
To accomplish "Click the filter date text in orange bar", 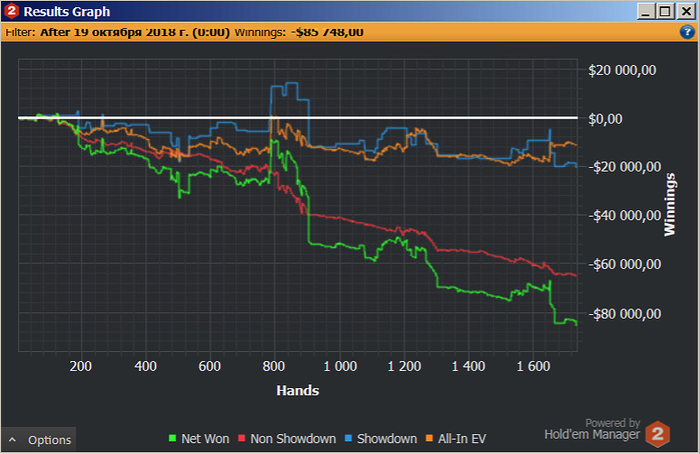I will click(x=135, y=32).
